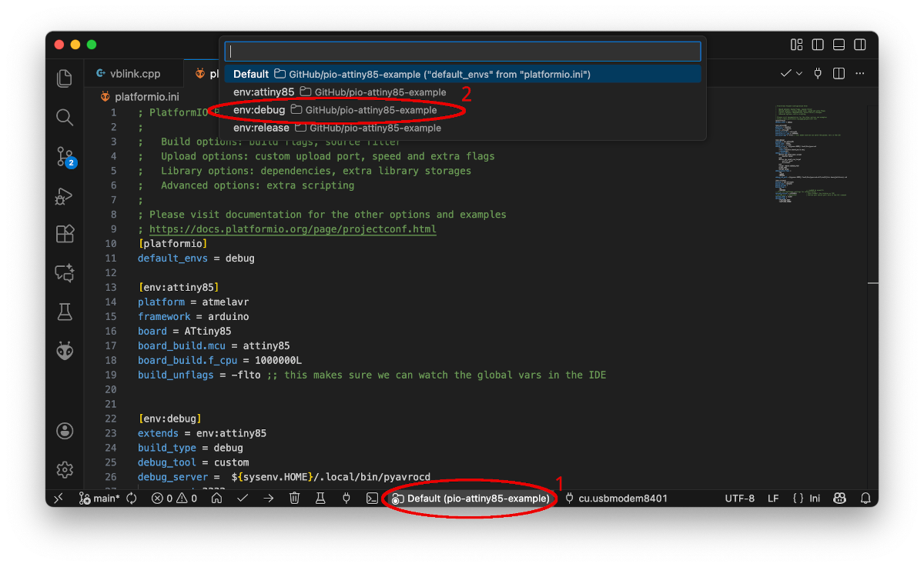Toggle the primary side bar
The image size is (924, 567).
818,45
